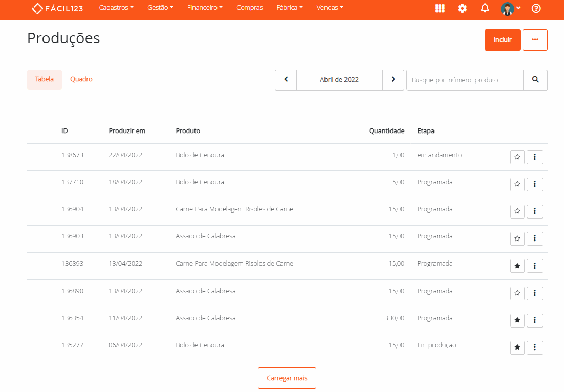Viewport: 564px width, 392px height.
Task: Click the Incluir button
Action: [503, 40]
